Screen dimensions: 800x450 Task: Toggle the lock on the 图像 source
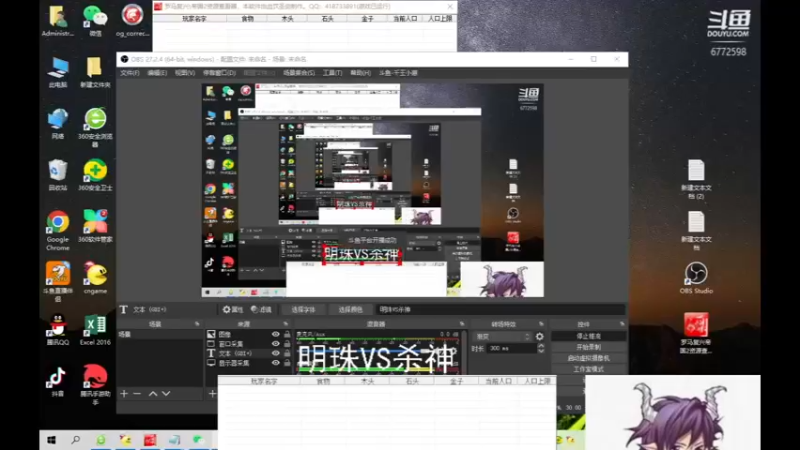click(x=287, y=334)
